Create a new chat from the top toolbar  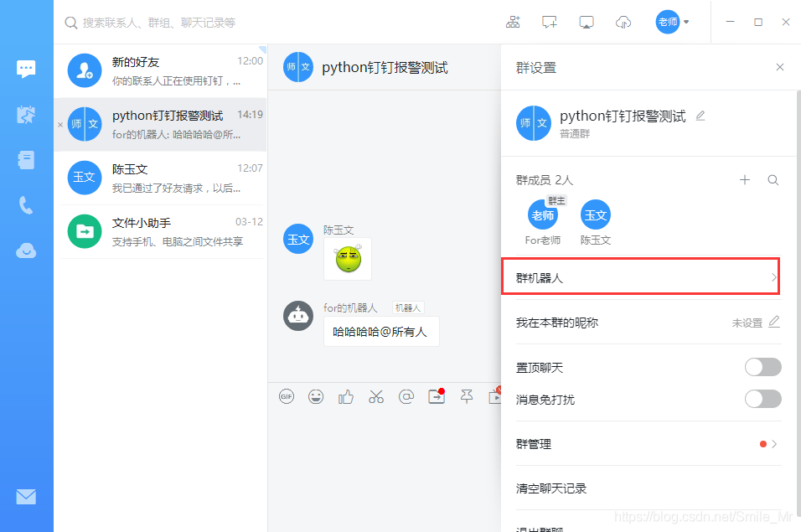(x=549, y=22)
